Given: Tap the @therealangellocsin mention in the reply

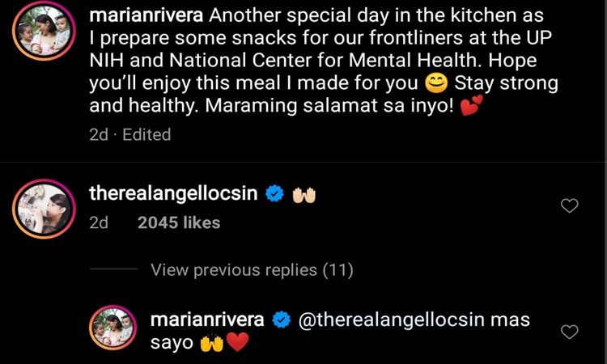Looking at the screenshot, I should (393, 320).
